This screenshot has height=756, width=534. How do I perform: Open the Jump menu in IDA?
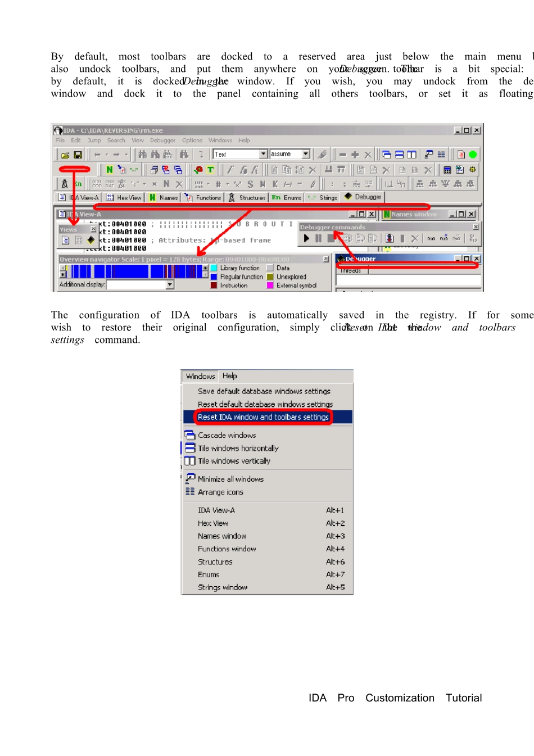[94, 141]
